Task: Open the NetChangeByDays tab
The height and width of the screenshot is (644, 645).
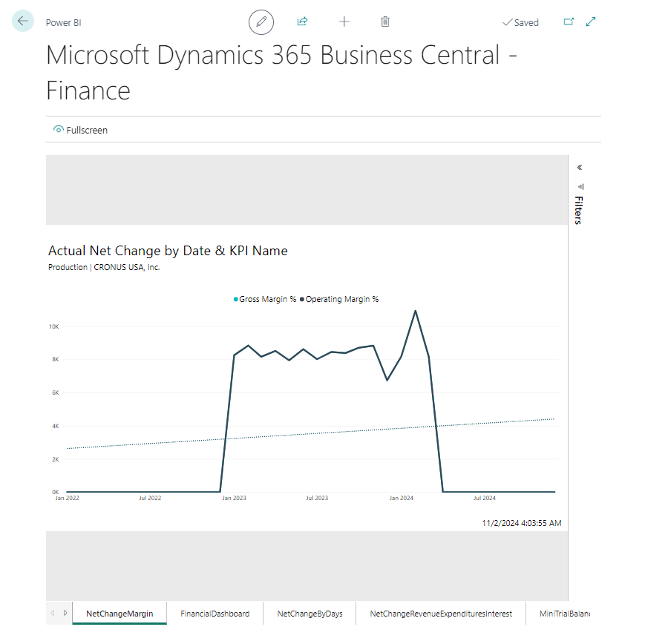Action: click(310, 614)
